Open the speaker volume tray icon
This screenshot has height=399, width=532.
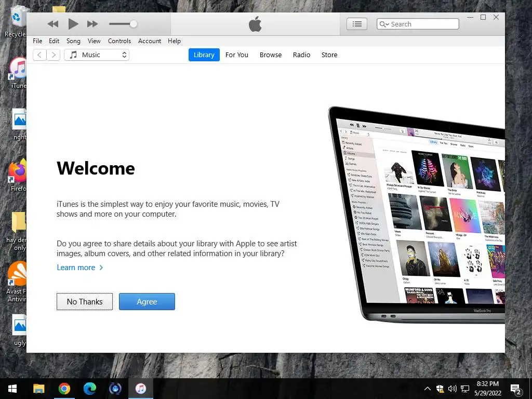(453, 389)
